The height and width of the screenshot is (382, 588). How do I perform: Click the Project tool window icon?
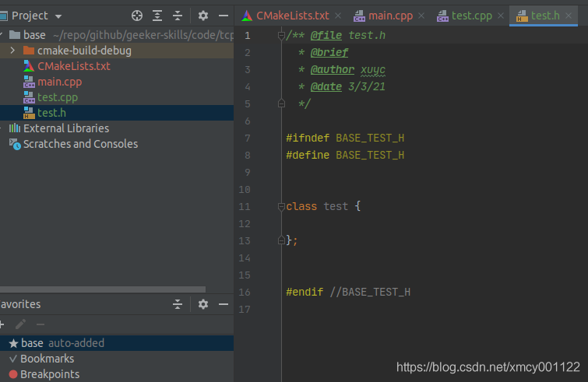pyautogui.click(x=3, y=16)
